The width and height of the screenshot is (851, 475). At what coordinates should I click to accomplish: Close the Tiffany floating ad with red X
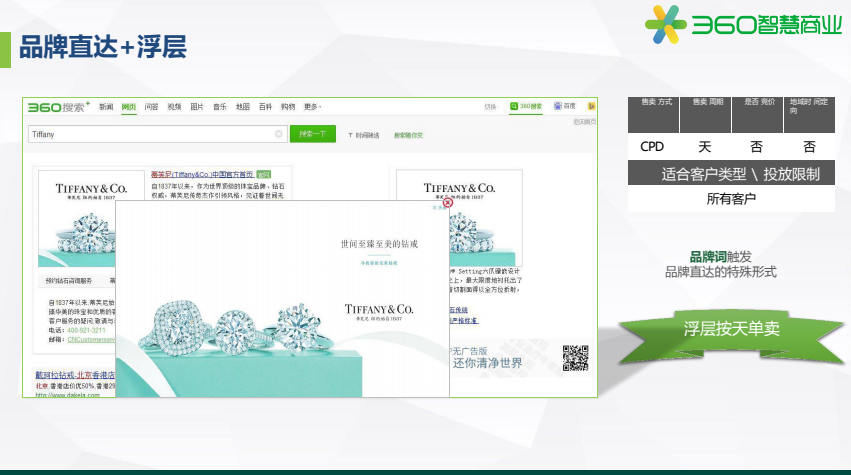pyautogui.click(x=449, y=202)
